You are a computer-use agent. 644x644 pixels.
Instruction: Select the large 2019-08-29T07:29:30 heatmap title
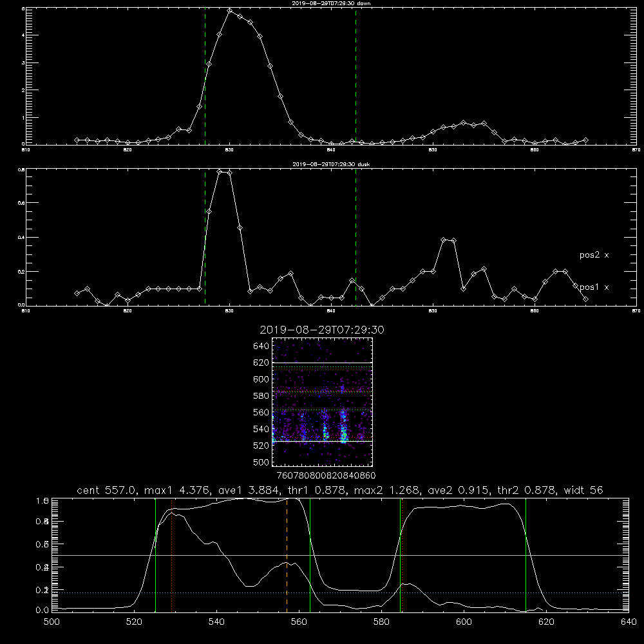point(322,330)
